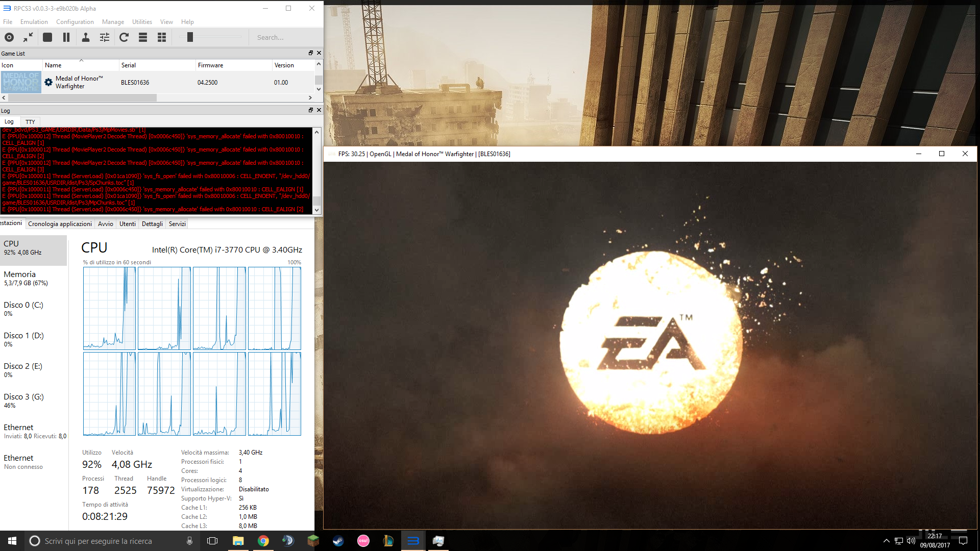Image resolution: width=980 pixels, height=551 pixels.
Task: Toggle fullscreen with the arrows icon
Action: pyautogui.click(x=28, y=37)
